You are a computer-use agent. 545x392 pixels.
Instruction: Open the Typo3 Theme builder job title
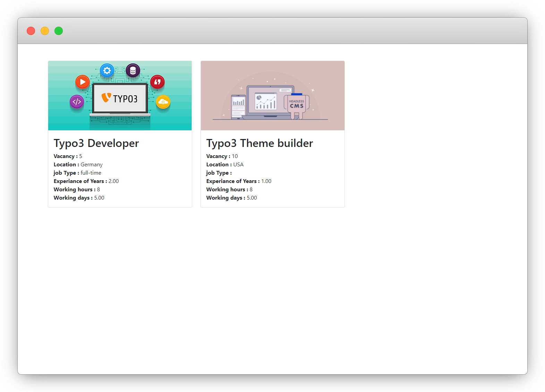coord(259,143)
